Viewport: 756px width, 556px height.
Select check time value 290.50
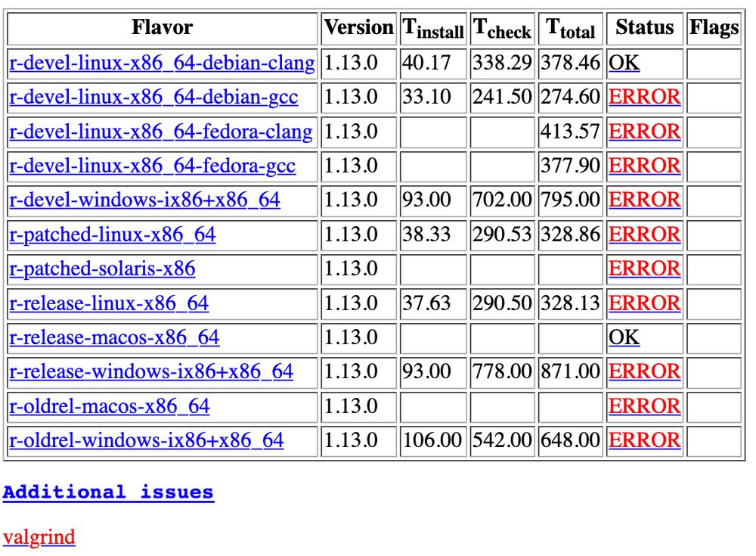[x=503, y=303]
